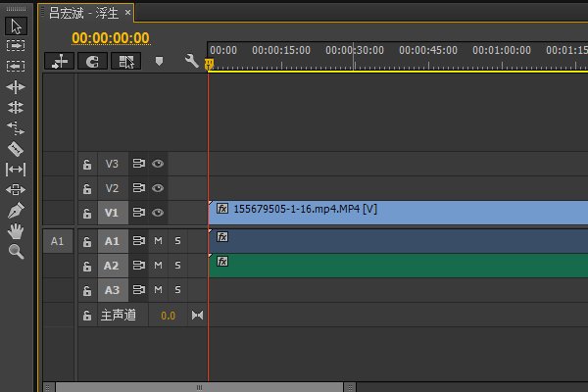Toggle sync lock on A2
This screenshot has width=588, height=392.
[x=139, y=266]
